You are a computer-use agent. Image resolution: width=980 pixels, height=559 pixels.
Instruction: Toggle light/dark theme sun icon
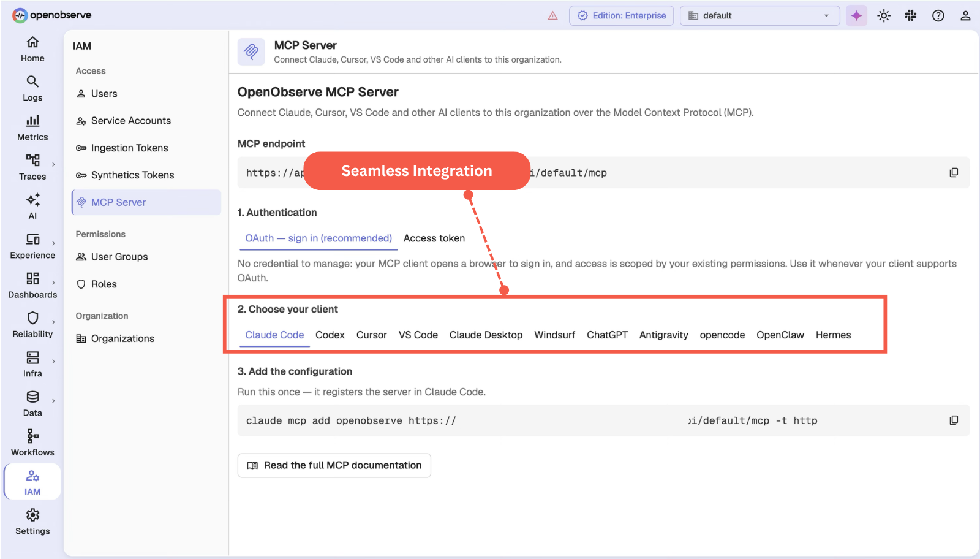[883, 16]
